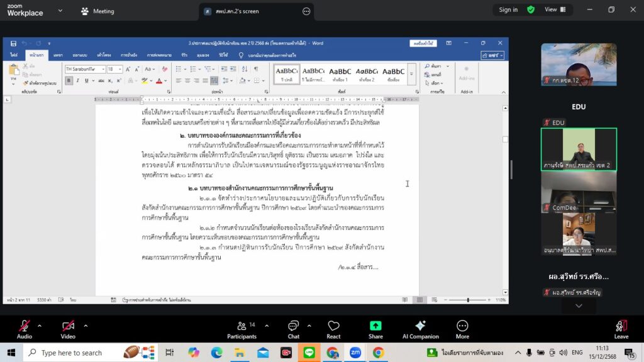Click the Sign in button
Viewport: 644px width, 362px height.
pos(508,10)
